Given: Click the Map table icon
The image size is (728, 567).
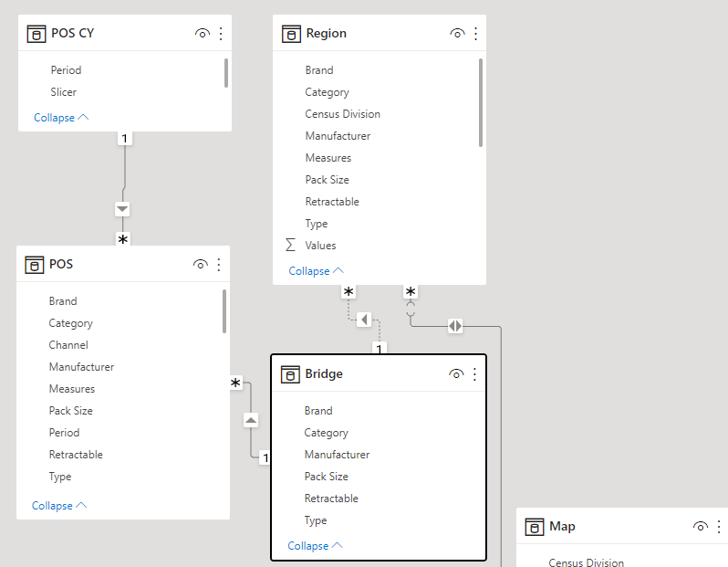Looking at the screenshot, I should [535, 527].
